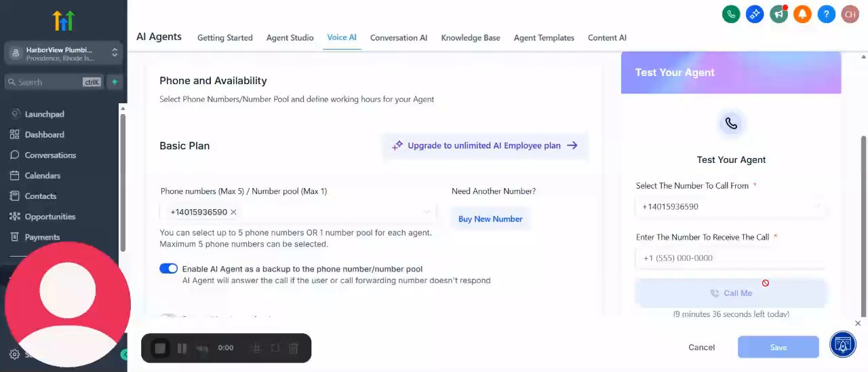The image size is (868, 372).
Task: Click the green phone dialer icon
Action: [730, 14]
